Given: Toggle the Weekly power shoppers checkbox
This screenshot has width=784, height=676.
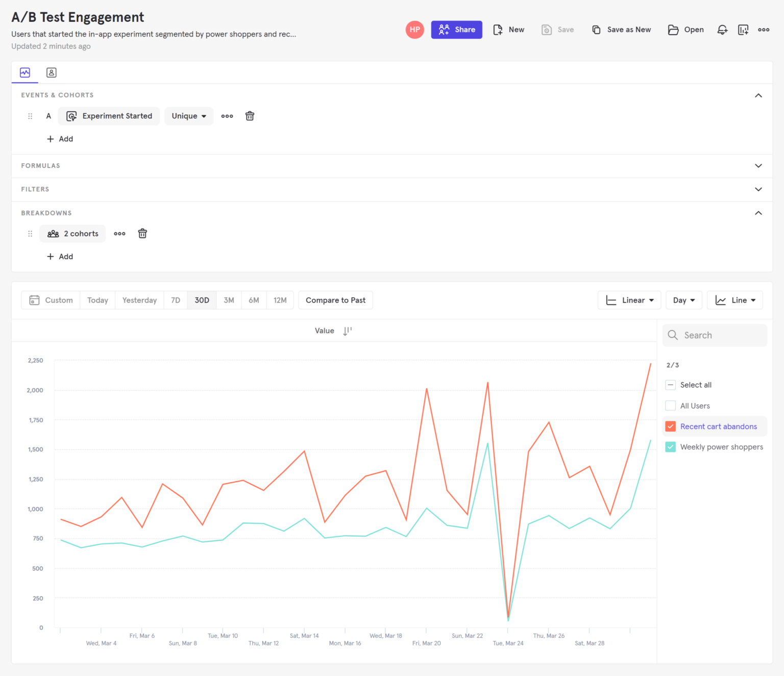Looking at the screenshot, I should (x=670, y=446).
